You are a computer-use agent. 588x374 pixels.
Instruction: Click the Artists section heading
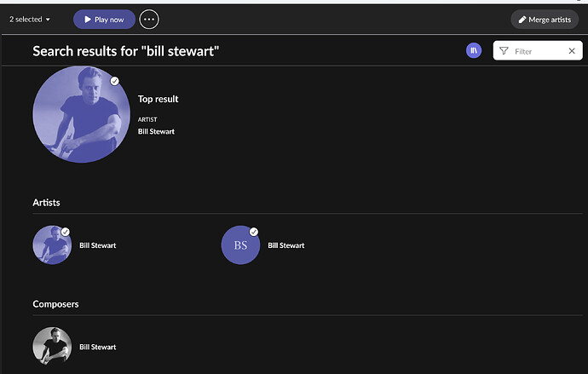(x=46, y=203)
